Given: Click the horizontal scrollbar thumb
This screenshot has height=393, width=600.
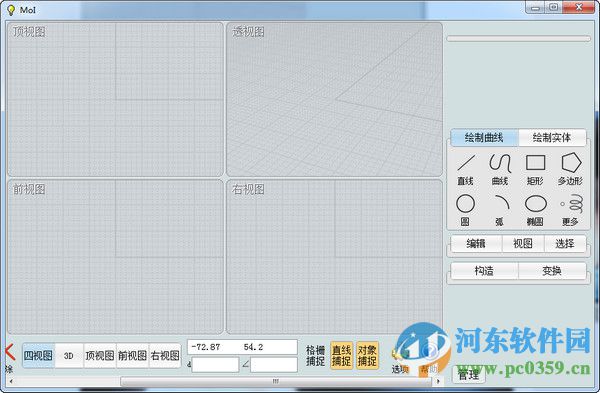Looking at the screenshot, I should pos(276,381).
